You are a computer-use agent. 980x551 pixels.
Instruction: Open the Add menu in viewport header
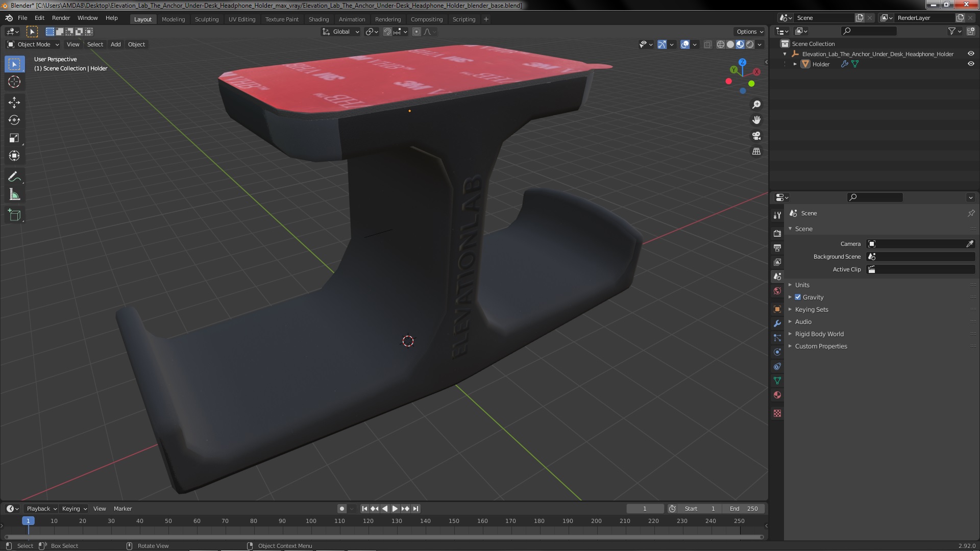coord(116,44)
